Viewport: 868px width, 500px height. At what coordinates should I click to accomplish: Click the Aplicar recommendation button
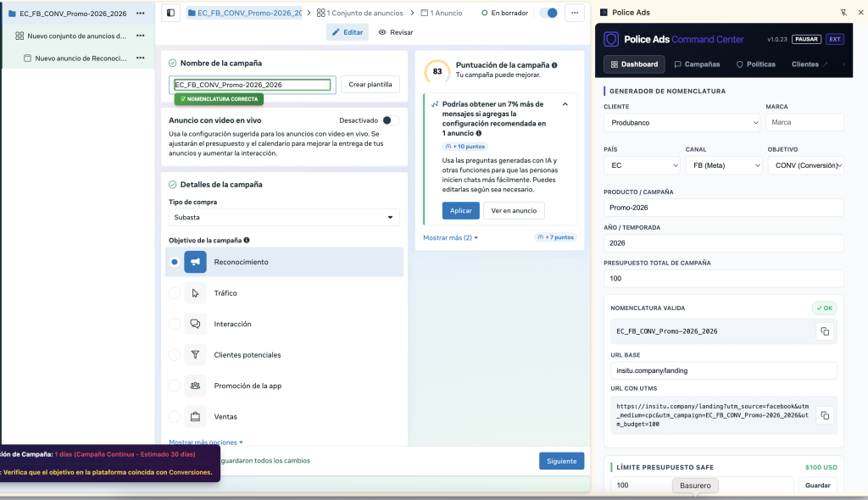tap(460, 210)
